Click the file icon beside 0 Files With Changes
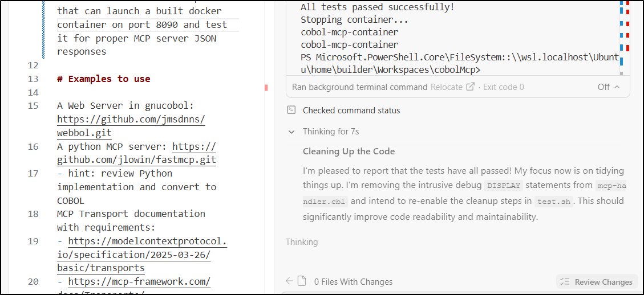The width and height of the screenshot is (644, 295). [x=302, y=281]
